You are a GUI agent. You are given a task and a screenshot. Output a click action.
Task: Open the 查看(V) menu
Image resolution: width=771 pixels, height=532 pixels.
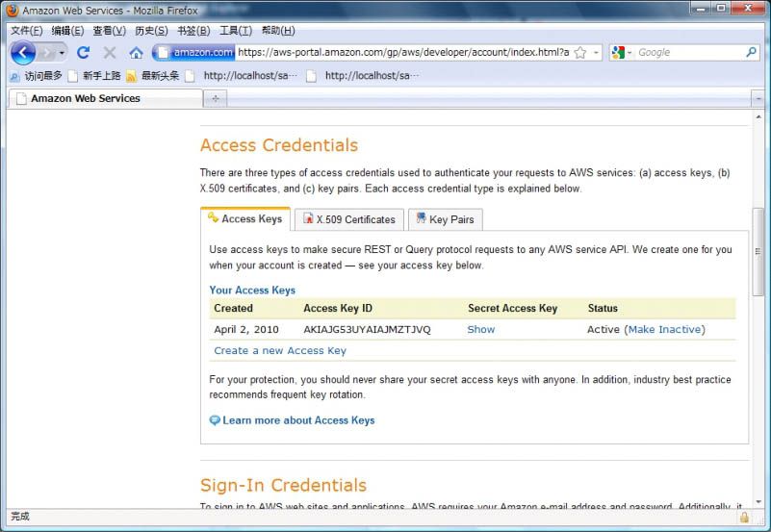pos(109,31)
